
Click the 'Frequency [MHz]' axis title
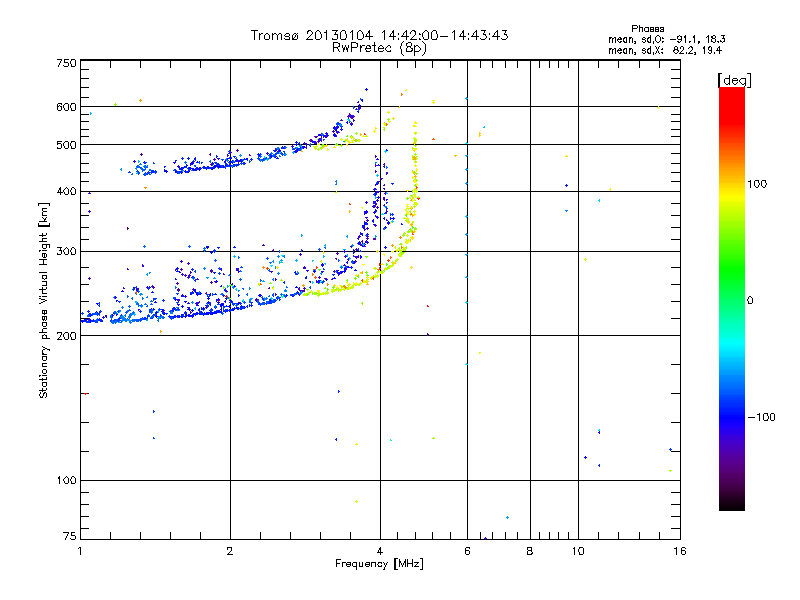click(x=379, y=564)
